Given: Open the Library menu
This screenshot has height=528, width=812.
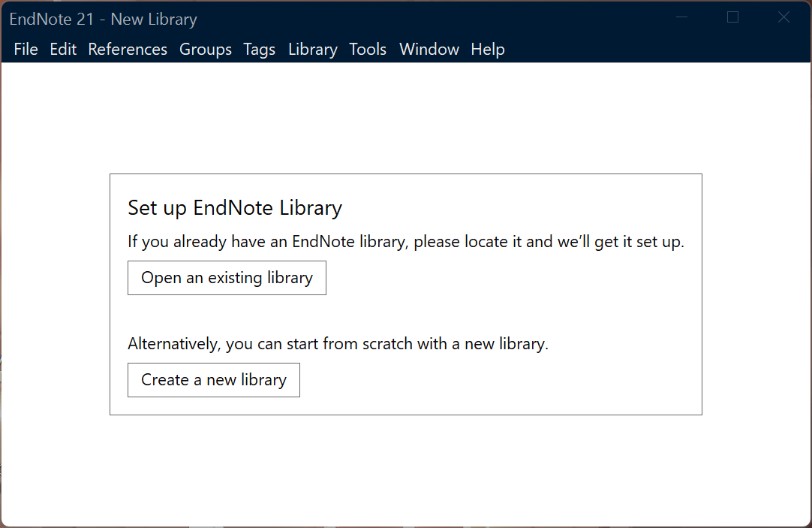Looking at the screenshot, I should (x=313, y=50).
